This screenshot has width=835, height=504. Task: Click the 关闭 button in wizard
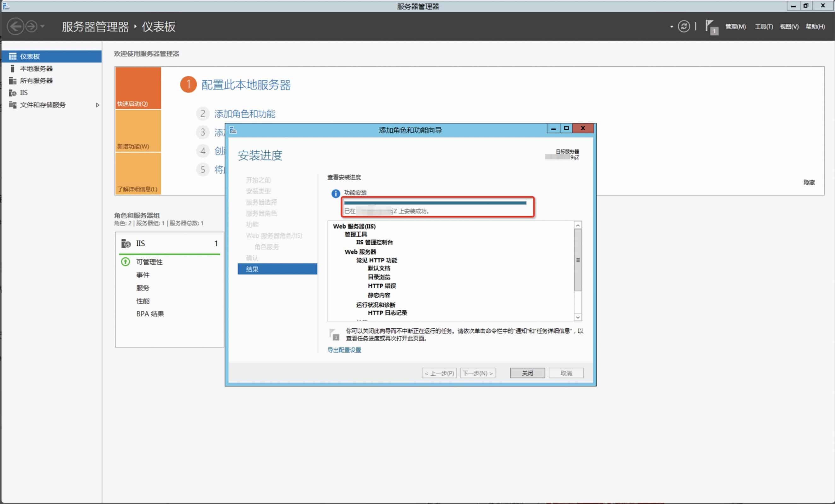pos(527,373)
